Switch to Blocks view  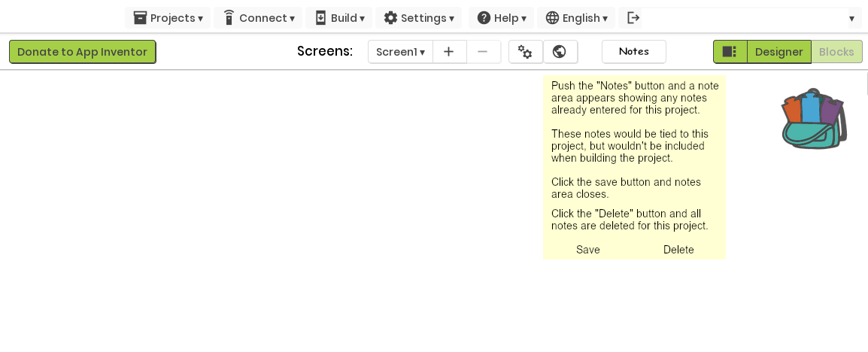pyautogui.click(x=836, y=52)
